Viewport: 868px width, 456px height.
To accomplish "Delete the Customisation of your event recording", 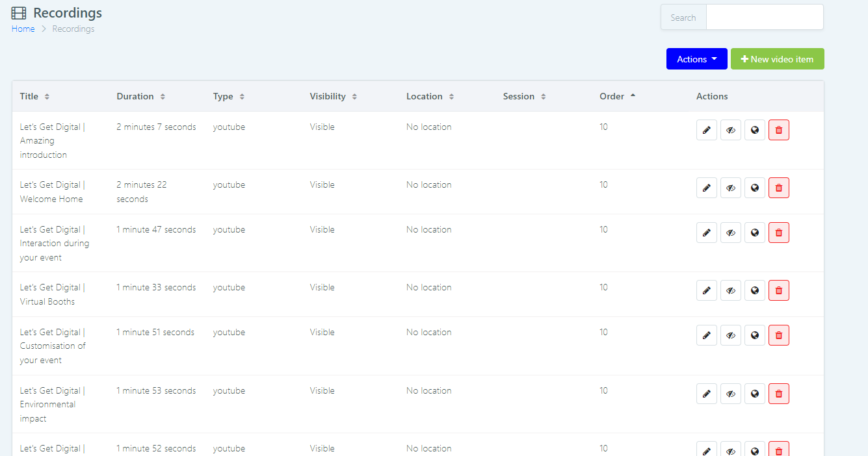I will coord(779,335).
